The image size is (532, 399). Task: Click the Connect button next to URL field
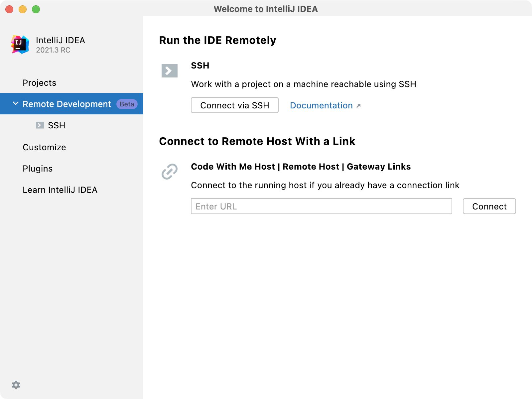click(489, 206)
